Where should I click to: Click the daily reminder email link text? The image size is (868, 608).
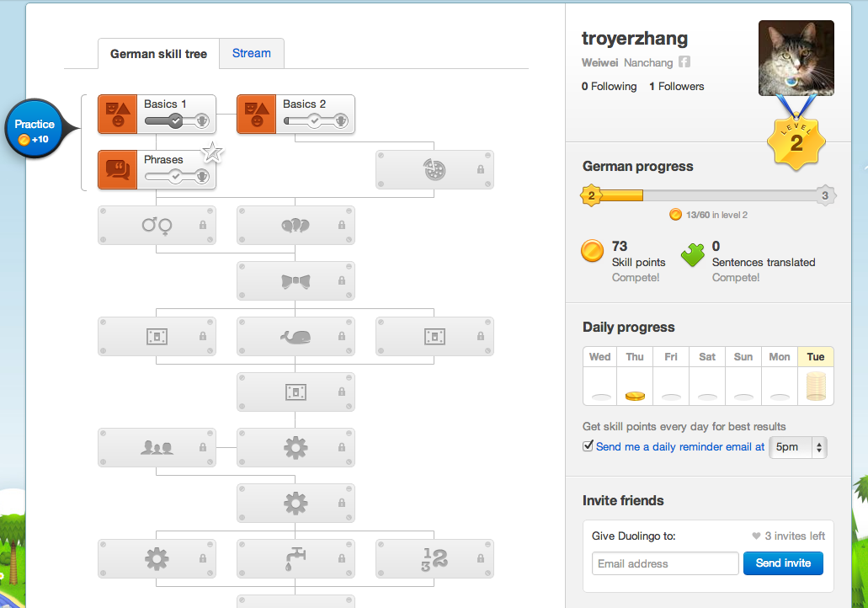(679, 447)
